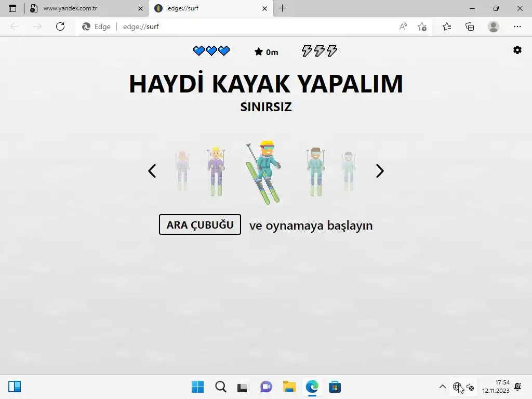
Task: Open Microsoft Store from taskbar
Action: click(x=335, y=387)
